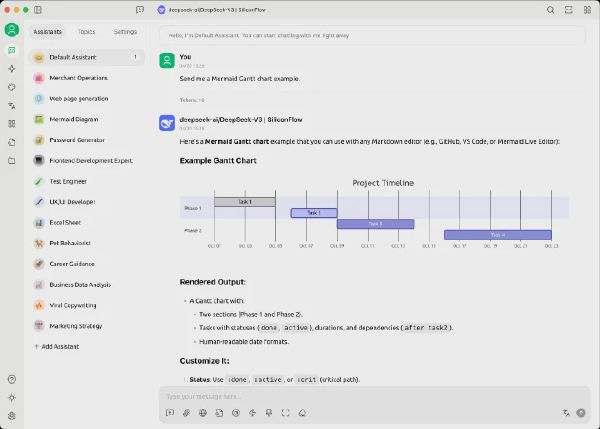Open the DeepSeek-V3 SiliconFlow model selector
This screenshot has height=429, width=600.
click(x=212, y=10)
